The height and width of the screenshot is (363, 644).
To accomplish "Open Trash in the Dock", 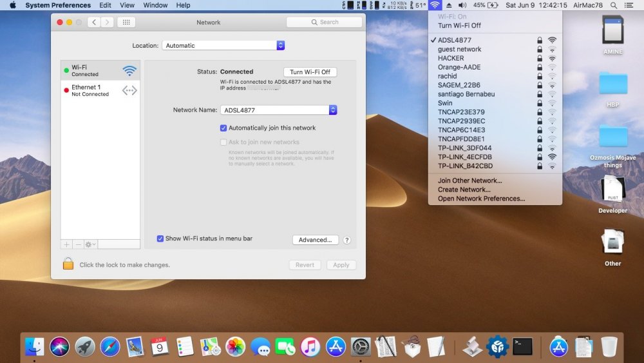I will click(x=609, y=346).
